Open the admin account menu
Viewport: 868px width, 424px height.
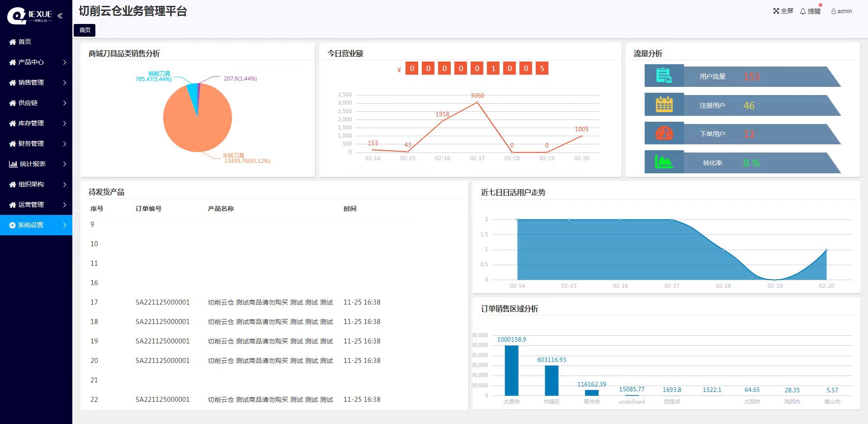[x=841, y=11]
